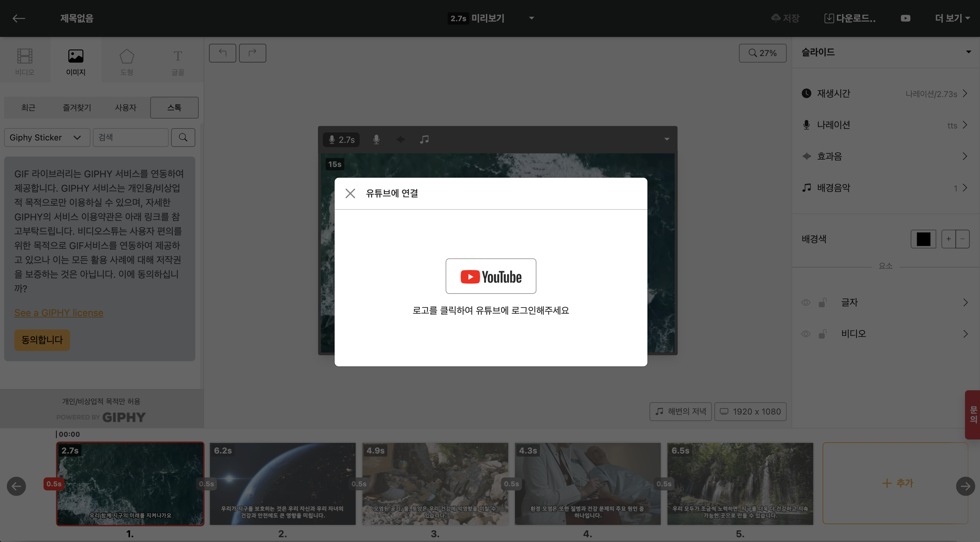Image resolution: width=980 pixels, height=542 pixels.
Task: Open the red 문의 inquiry tab
Action: (973, 415)
